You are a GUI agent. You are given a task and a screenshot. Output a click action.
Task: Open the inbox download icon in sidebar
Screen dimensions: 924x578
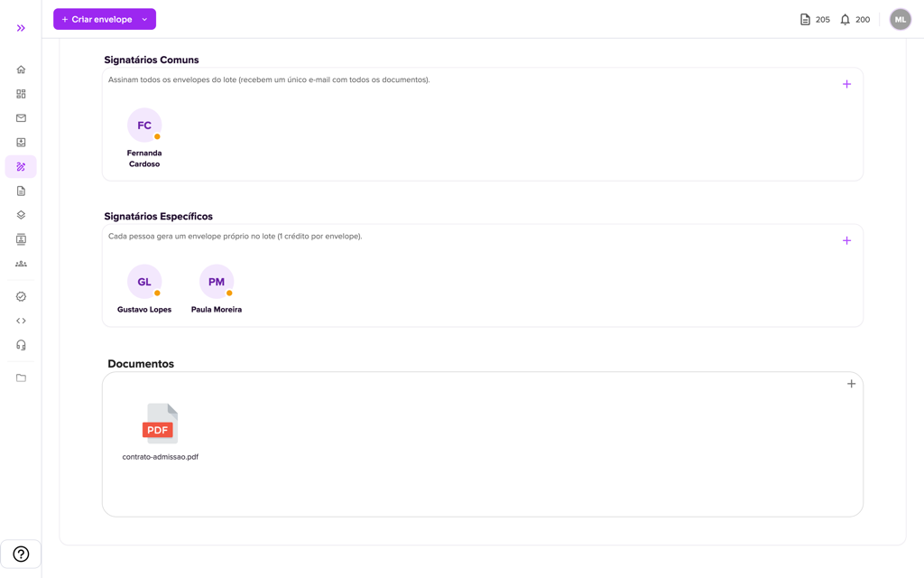point(21,142)
